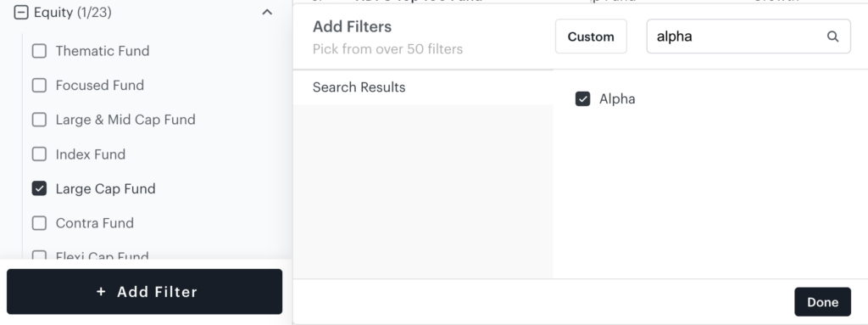868x325 pixels.
Task: Click the search magnifier icon
Action: [x=832, y=36]
